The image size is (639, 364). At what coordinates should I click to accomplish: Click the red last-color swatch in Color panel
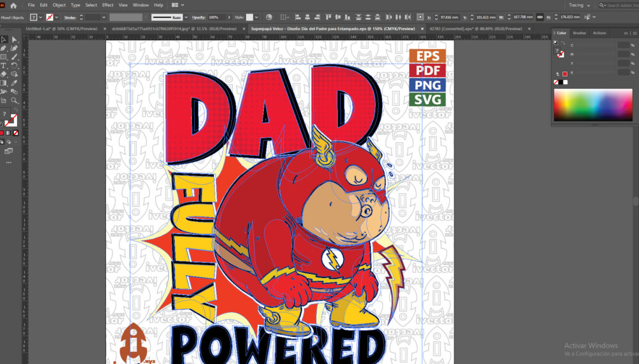(565, 74)
